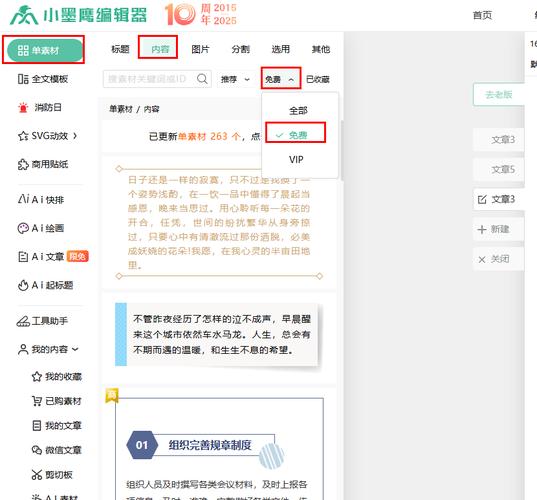The width and height of the screenshot is (537, 500).
Task: Click the 去老版 button
Action: click(x=499, y=95)
